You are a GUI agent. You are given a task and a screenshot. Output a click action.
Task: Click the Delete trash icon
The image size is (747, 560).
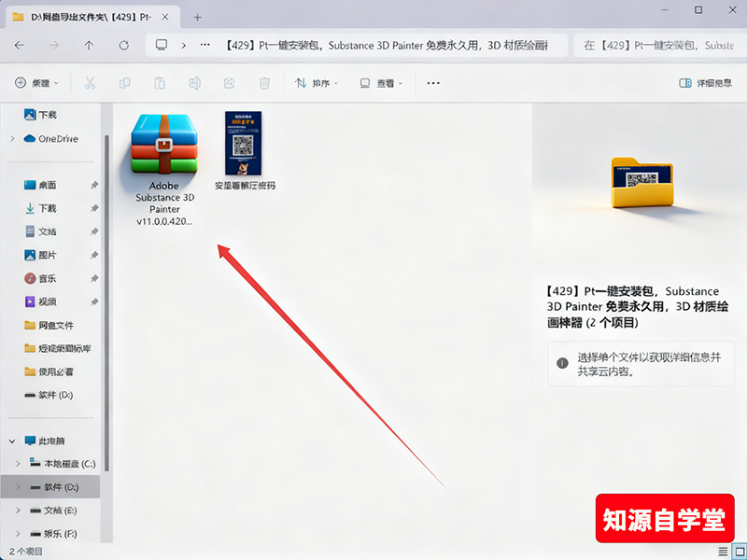pyautogui.click(x=264, y=83)
